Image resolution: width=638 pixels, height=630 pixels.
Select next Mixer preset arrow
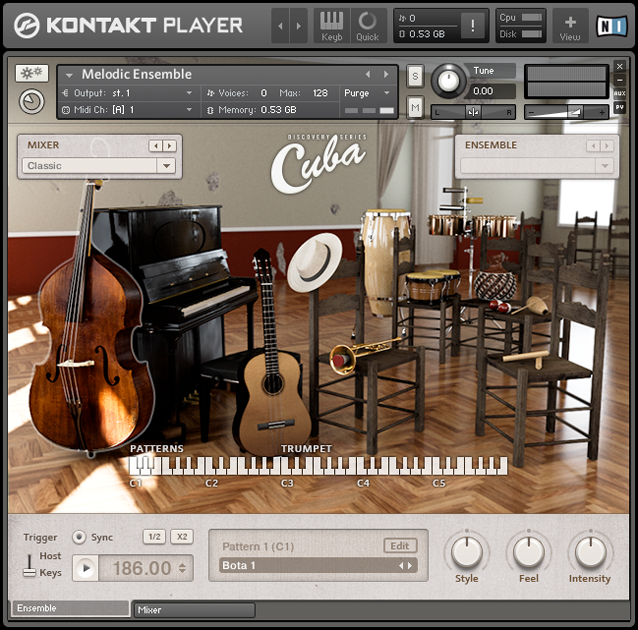point(169,146)
